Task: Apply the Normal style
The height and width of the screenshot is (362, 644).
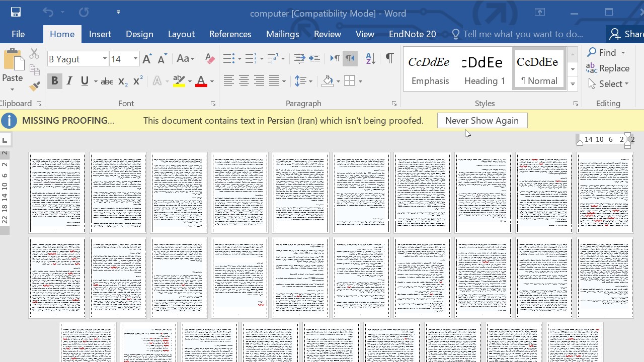Action: (538, 70)
